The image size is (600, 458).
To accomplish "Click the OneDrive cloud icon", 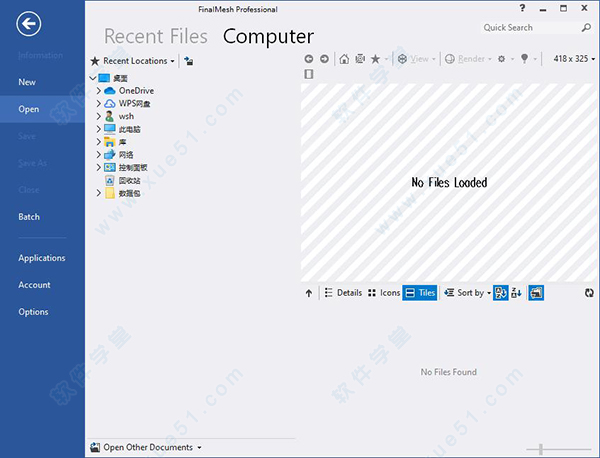I will coord(110,91).
